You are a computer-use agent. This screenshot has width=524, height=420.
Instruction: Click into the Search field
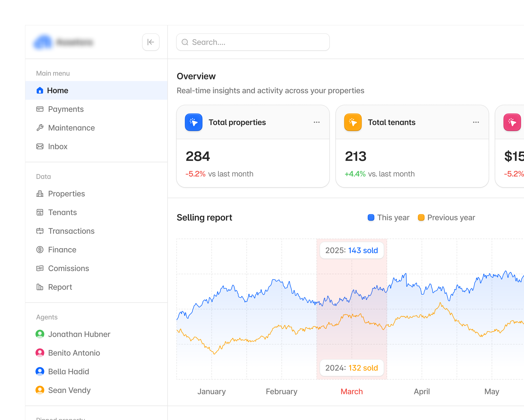click(253, 42)
